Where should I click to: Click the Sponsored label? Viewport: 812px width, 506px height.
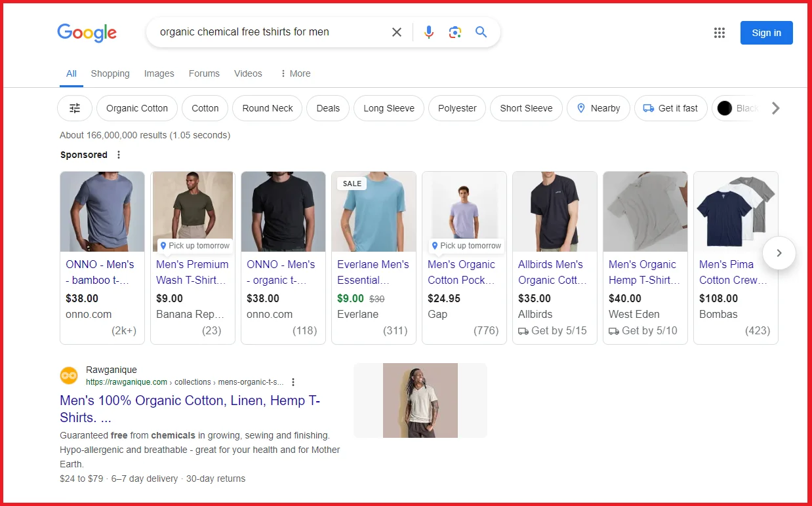[84, 155]
